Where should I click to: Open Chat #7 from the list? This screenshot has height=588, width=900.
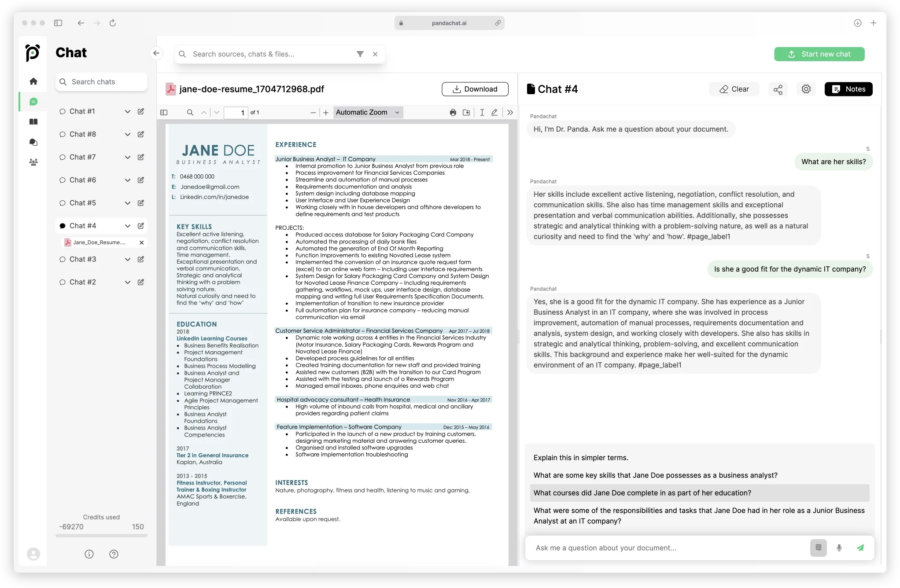(x=83, y=157)
